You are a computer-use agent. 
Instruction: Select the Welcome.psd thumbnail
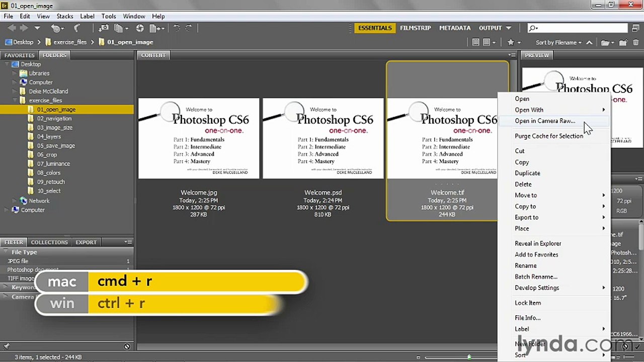(x=323, y=139)
